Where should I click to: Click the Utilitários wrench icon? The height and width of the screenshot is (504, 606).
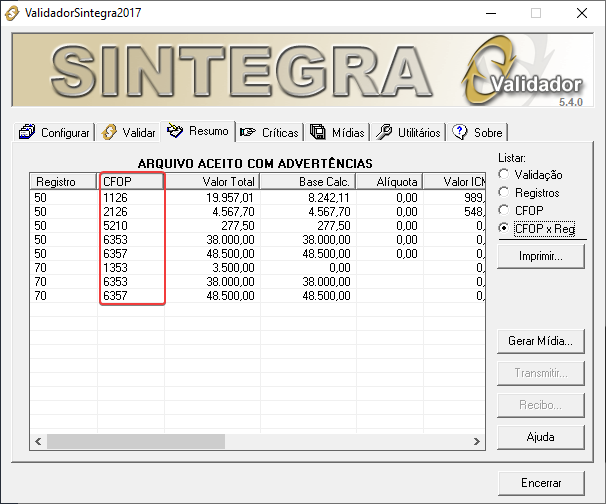click(384, 132)
